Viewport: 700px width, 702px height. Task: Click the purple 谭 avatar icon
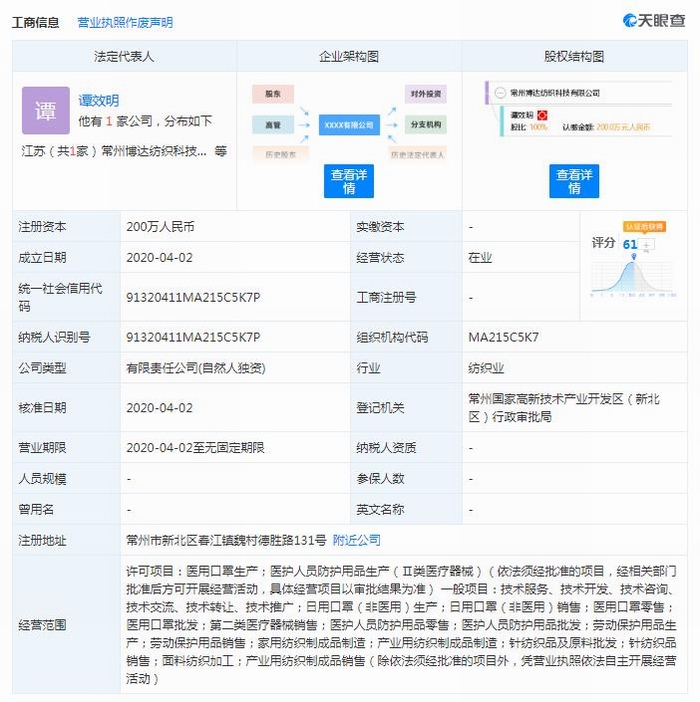click(46, 110)
